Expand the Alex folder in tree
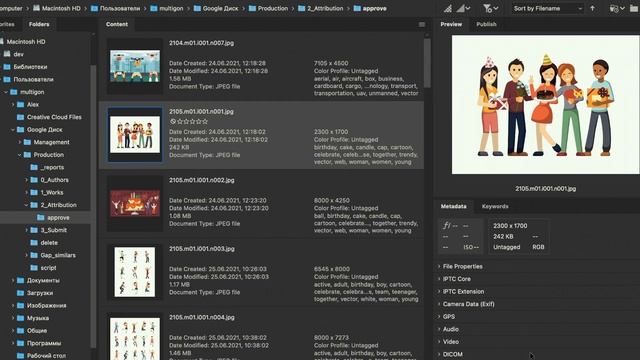Viewport: 640px width, 360px height. pyautogui.click(x=13, y=105)
